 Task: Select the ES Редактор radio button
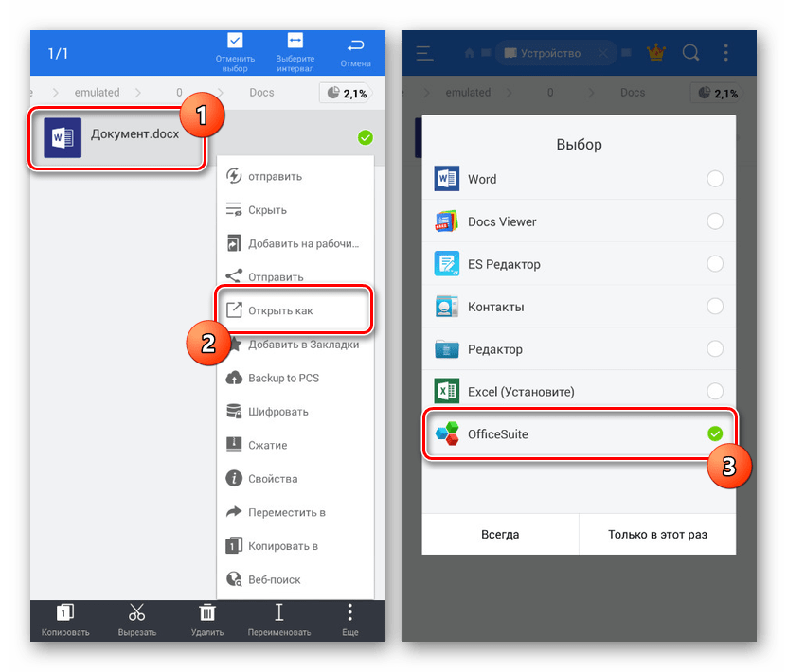point(715,264)
